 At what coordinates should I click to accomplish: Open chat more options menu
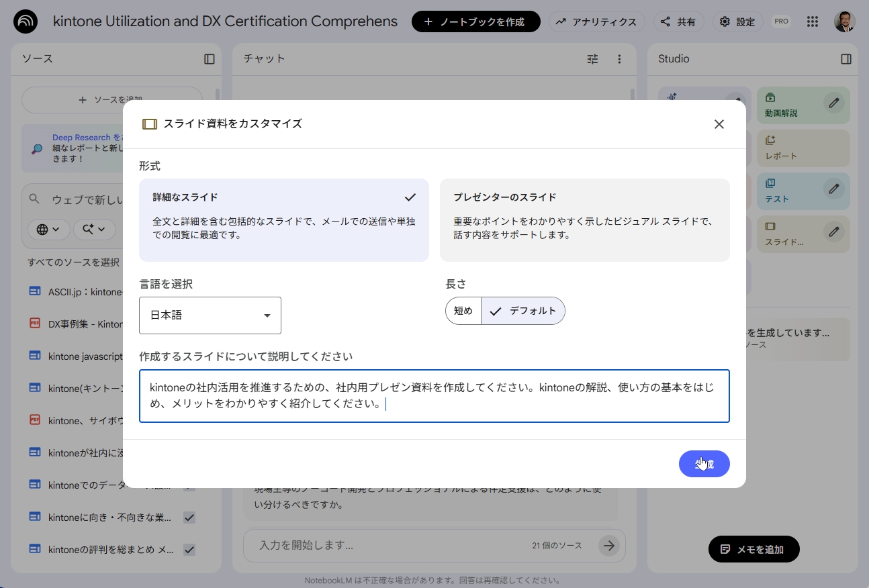(619, 59)
